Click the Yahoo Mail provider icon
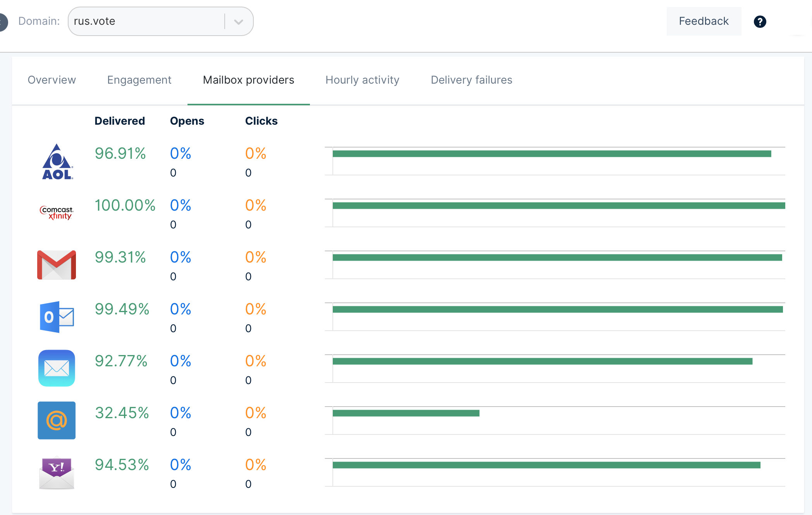The height and width of the screenshot is (515, 812). [x=57, y=472]
